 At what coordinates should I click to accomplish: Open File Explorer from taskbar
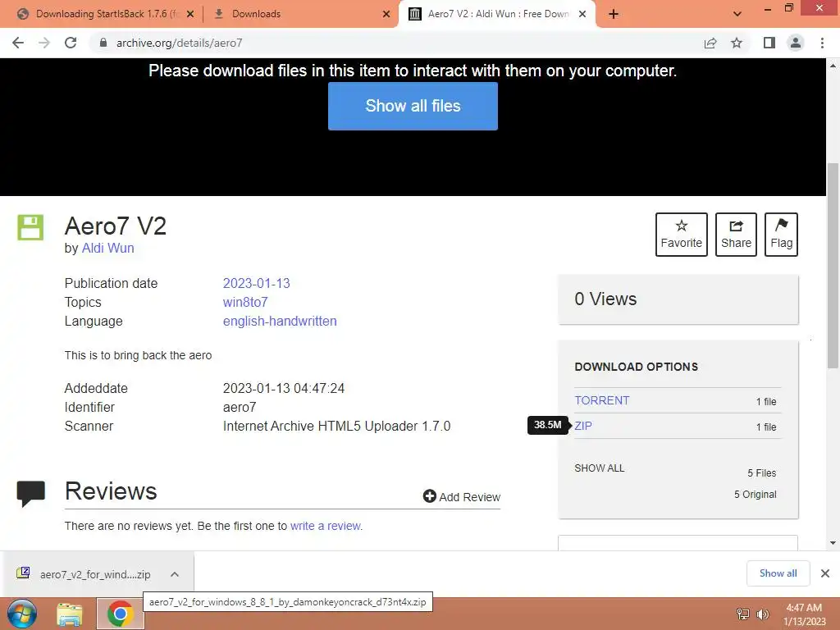pyautogui.click(x=70, y=614)
